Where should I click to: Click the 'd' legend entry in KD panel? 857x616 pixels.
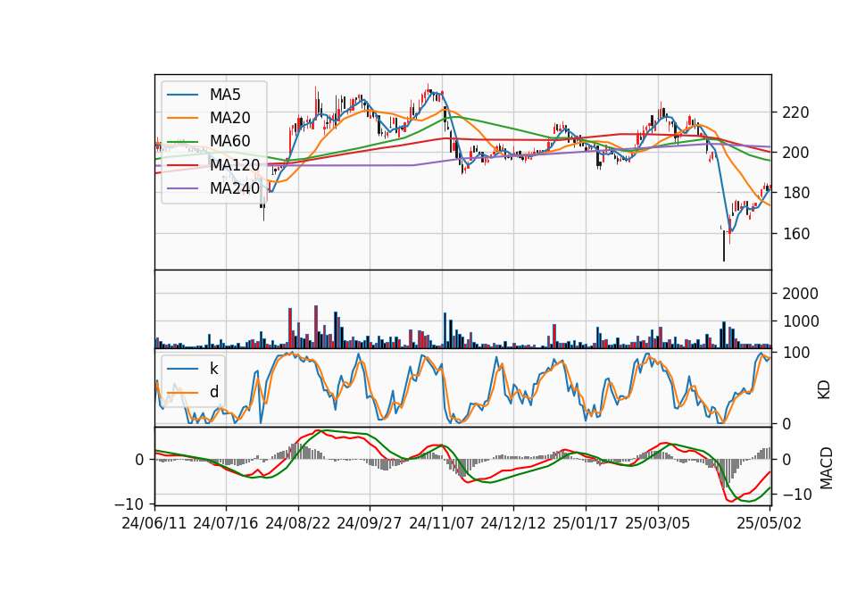coord(213,392)
